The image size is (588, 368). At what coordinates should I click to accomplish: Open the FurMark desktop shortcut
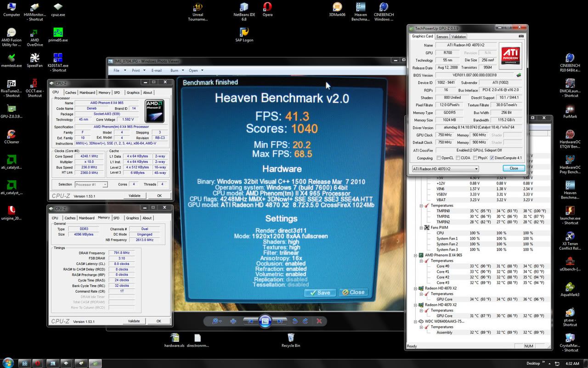pyautogui.click(x=570, y=109)
